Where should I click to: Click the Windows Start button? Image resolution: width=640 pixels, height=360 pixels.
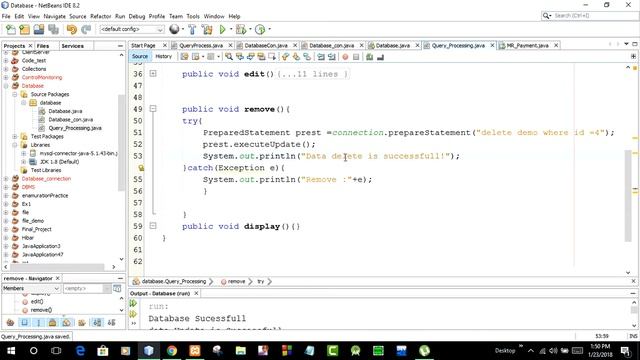coord(11,351)
